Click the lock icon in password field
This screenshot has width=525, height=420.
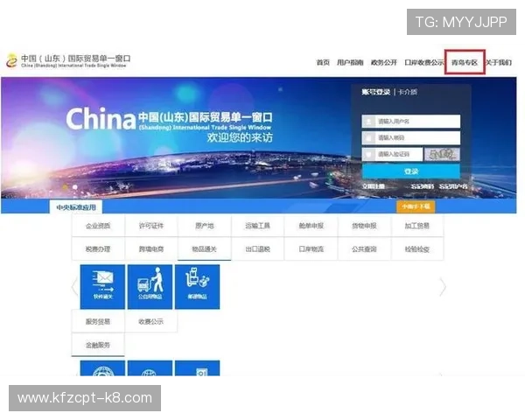click(x=369, y=137)
